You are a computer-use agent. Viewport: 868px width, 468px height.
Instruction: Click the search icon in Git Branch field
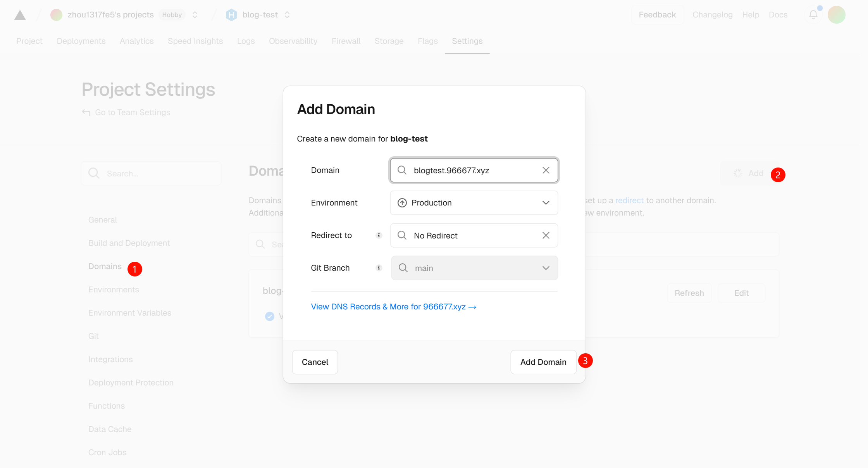tap(403, 268)
